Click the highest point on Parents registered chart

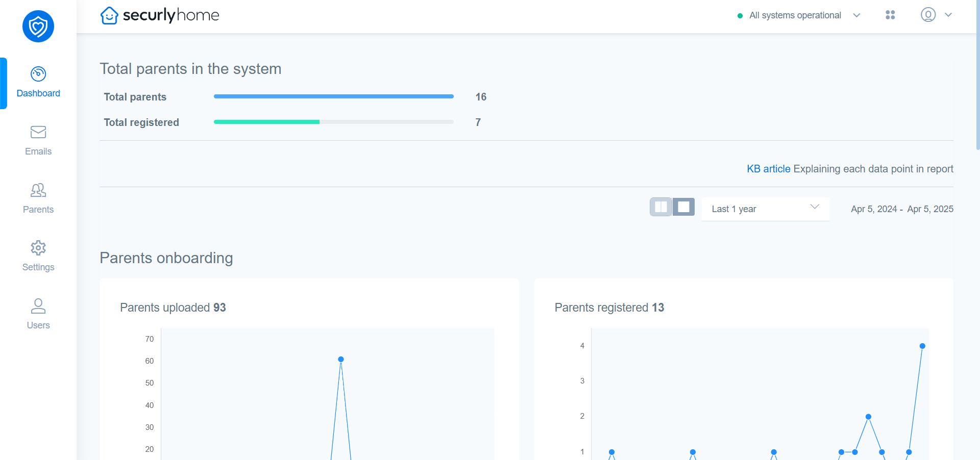[922, 346]
